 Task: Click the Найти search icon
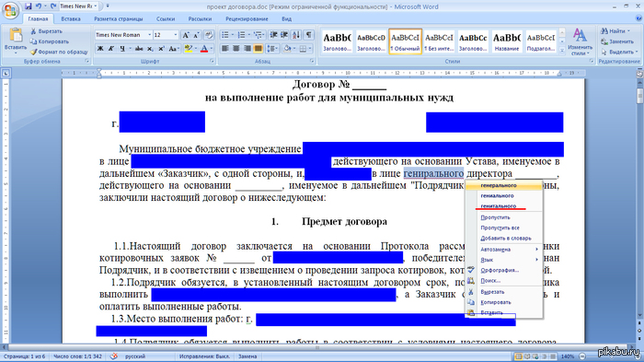point(614,30)
